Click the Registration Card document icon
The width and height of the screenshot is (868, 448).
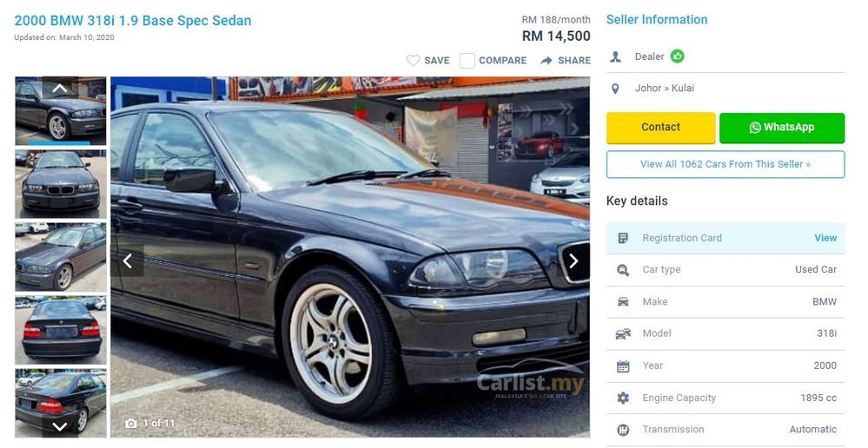[x=623, y=238]
